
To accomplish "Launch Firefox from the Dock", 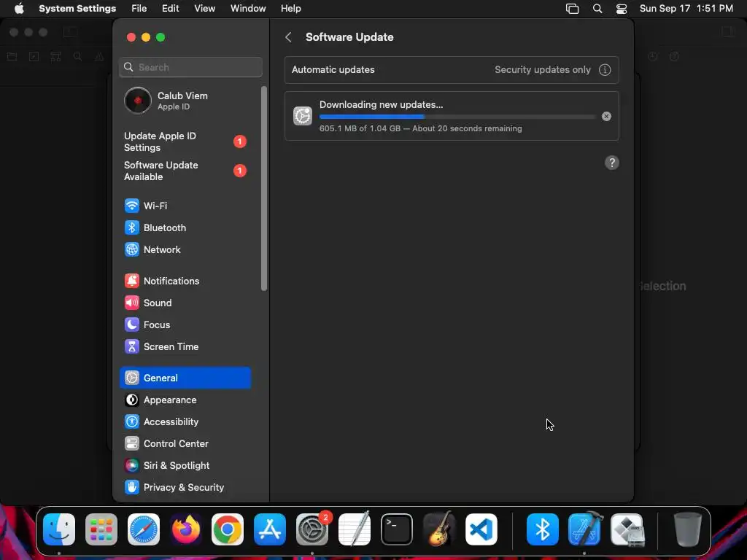I will (185, 529).
